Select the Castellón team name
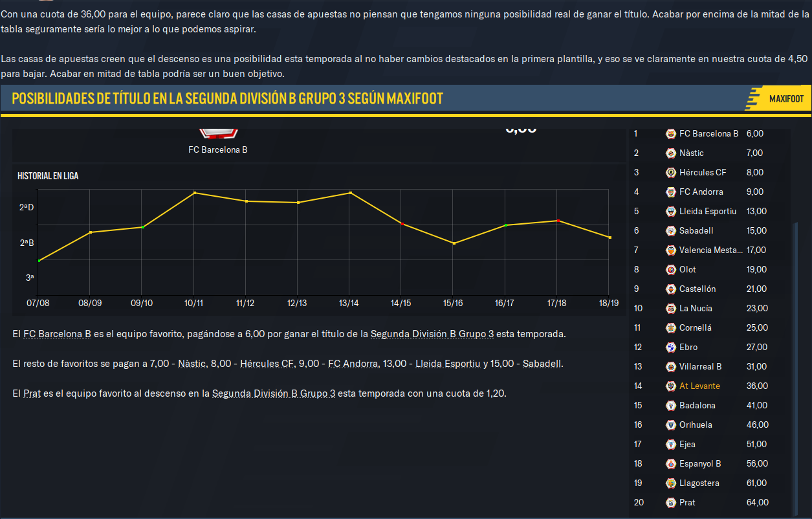Screen dimensions: 812x519 [697, 289]
